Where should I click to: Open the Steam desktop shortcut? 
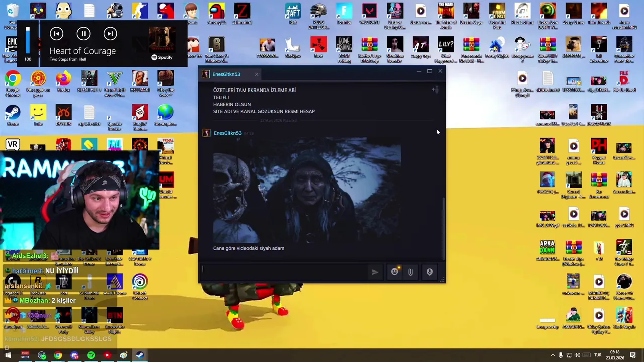click(x=13, y=116)
